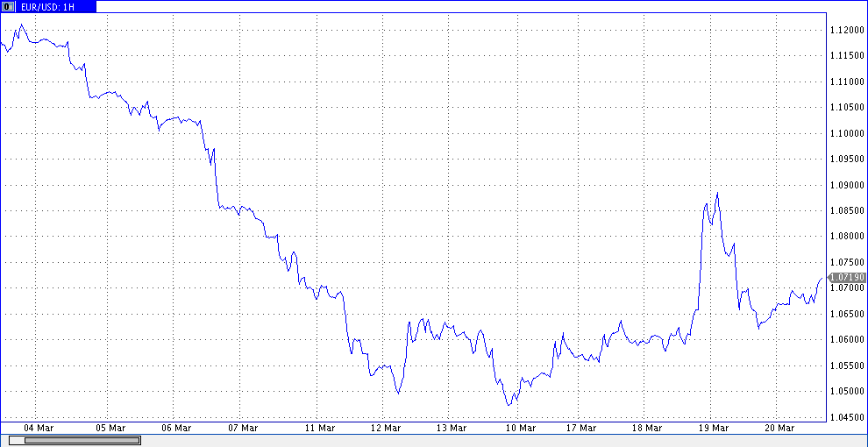Click the 05 Mar date label
868x447 pixels.
[x=110, y=429]
